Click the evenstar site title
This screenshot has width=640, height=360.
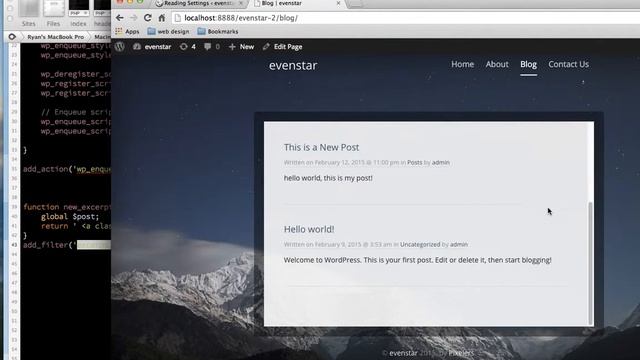coord(293,65)
